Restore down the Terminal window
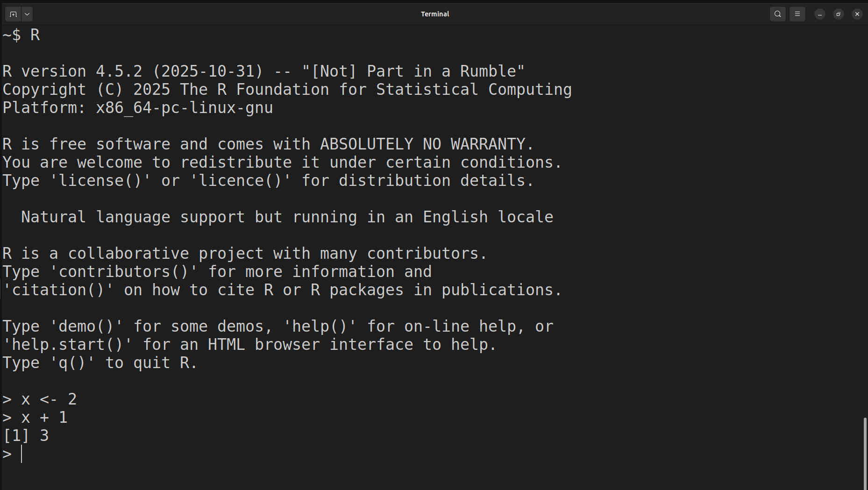 pyautogui.click(x=838, y=14)
